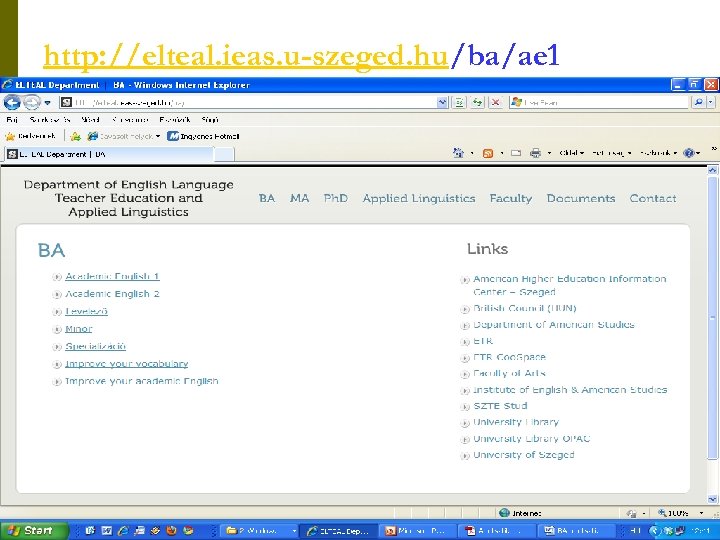Click the Print icon in command bar

535,153
